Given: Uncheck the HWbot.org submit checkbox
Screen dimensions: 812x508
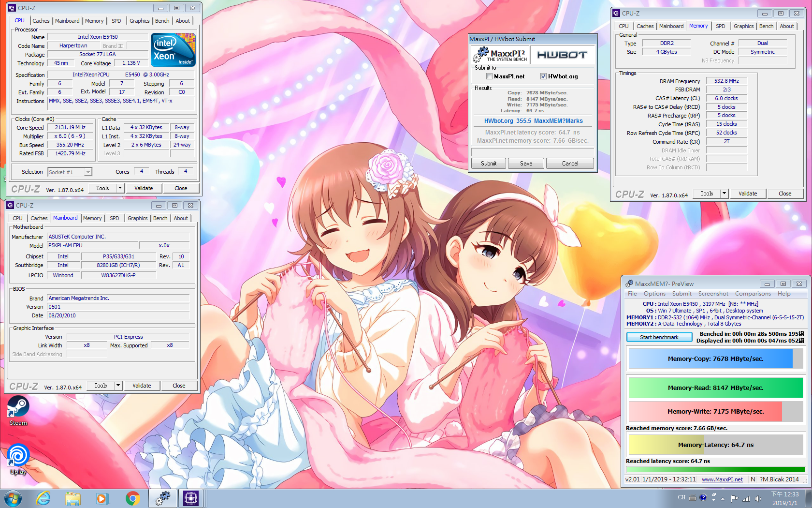Looking at the screenshot, I should tap(543, 76).
